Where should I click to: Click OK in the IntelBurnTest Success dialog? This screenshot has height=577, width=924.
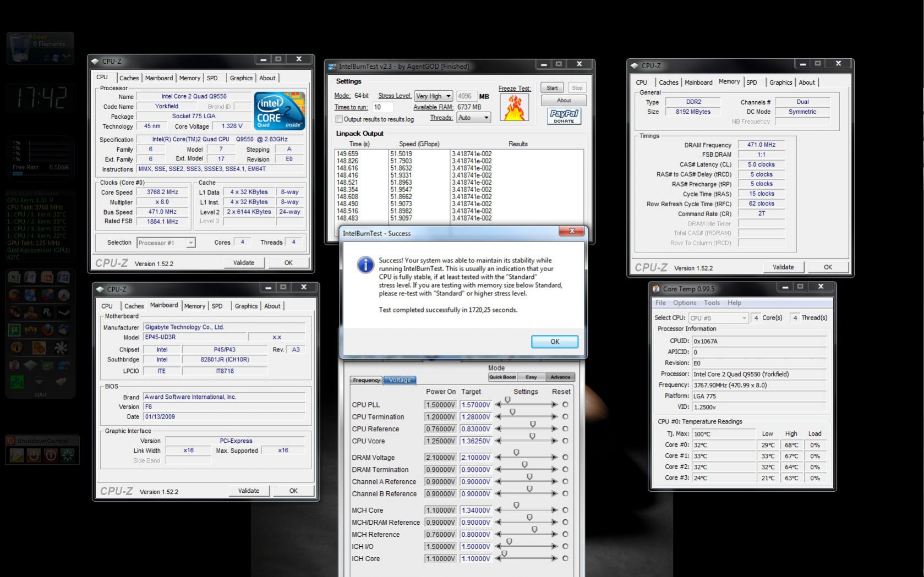[x=555, y=342]
